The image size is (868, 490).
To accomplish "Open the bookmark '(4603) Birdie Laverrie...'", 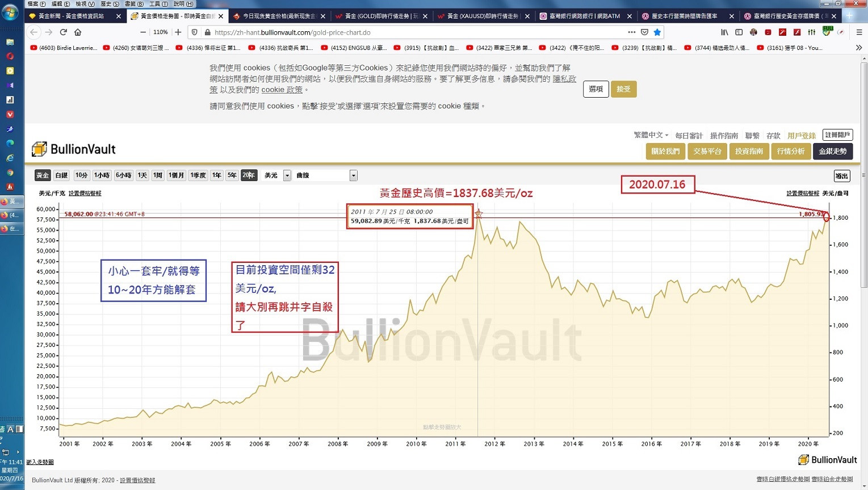I will 64,48.
